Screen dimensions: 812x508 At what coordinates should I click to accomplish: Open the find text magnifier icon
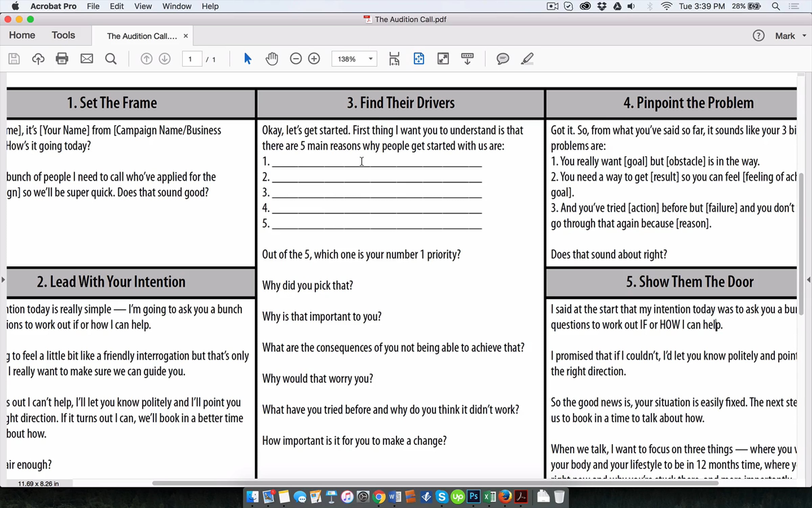(x=111, y=59)
